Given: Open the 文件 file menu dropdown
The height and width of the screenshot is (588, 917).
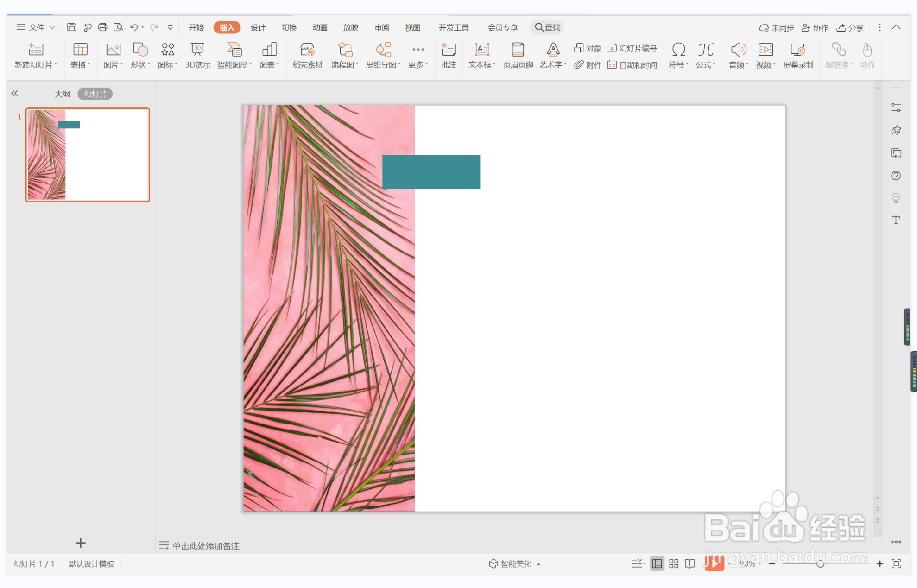Looking at the screenshot, I should pyautogui.click(x=36, y=27).
